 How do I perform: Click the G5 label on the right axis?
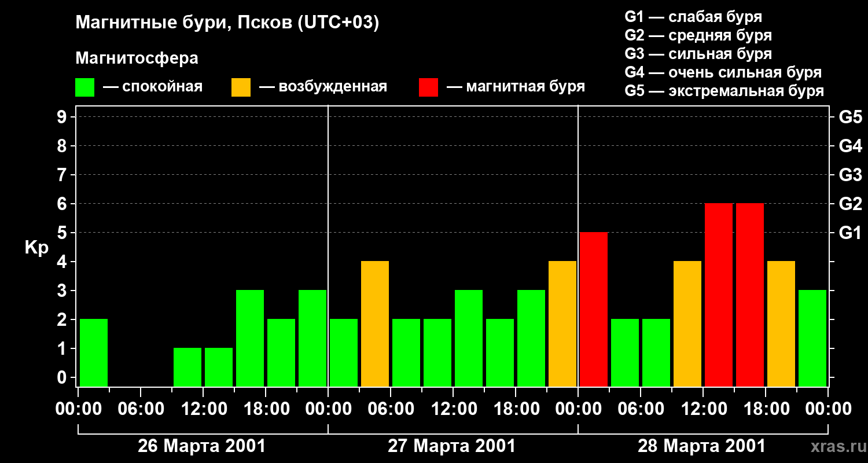pyautogui.click(x=851, y=117)
